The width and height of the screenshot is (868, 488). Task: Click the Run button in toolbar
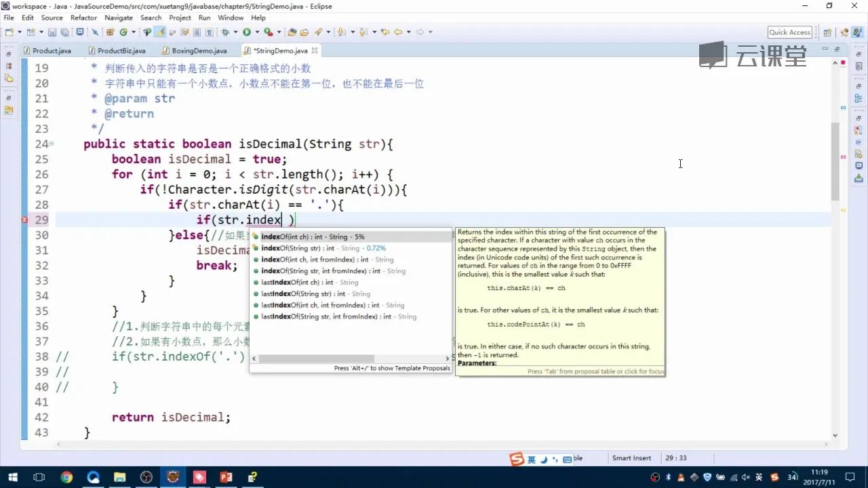(x=245, y=32)
